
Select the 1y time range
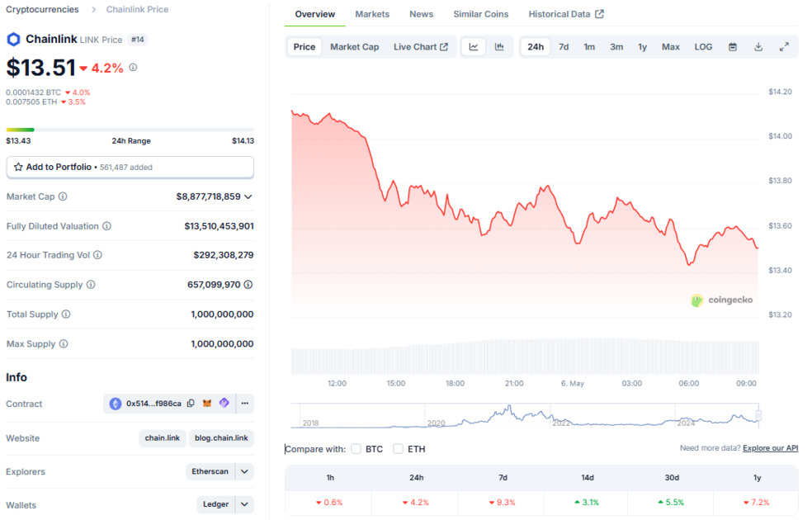(643, 46)
